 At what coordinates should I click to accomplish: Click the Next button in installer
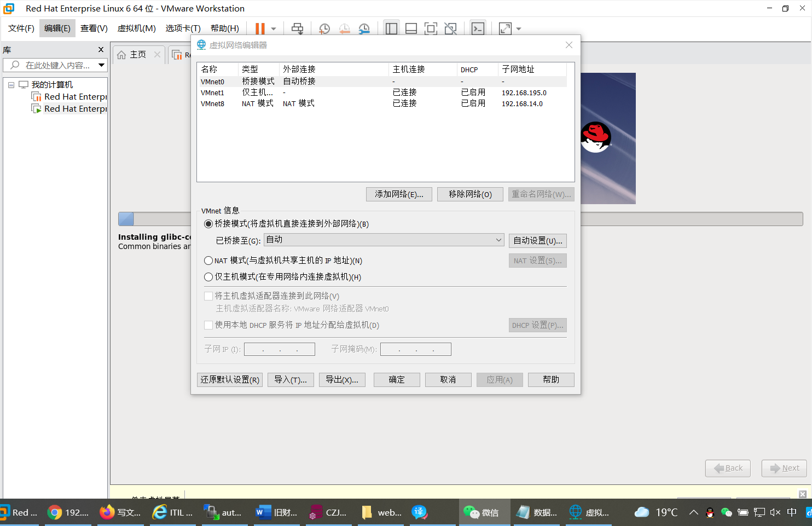tap(784, 469)
